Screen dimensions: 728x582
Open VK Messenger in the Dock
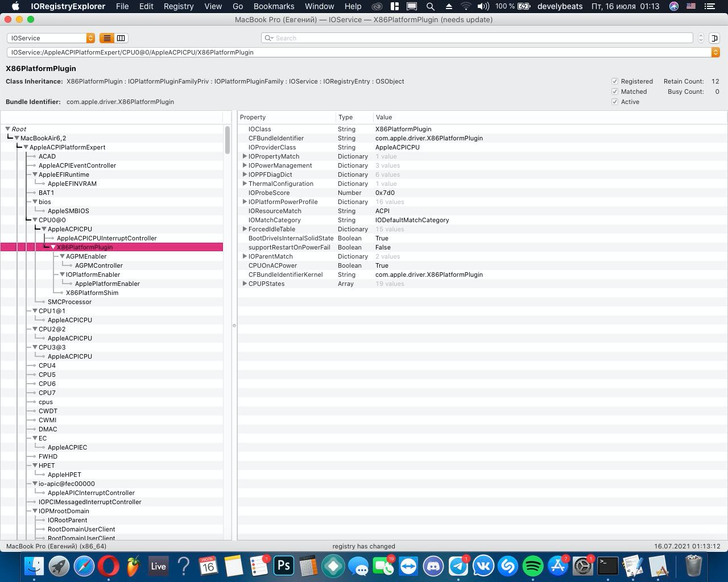[x=483, y=566]
